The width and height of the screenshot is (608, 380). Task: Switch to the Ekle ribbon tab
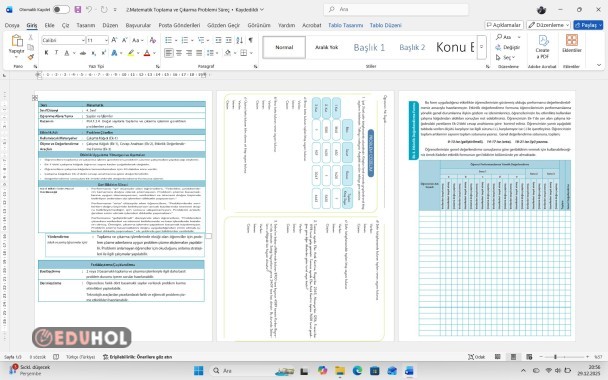49,25
